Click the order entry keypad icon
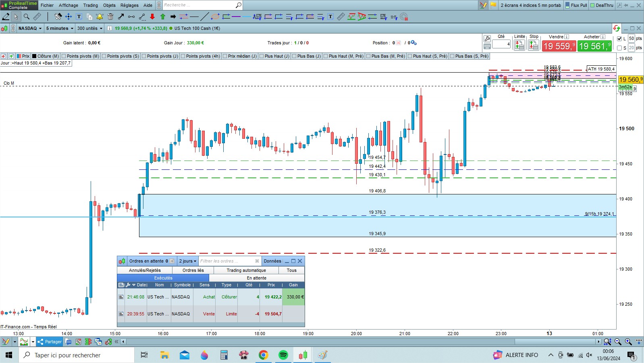The height and width of the screenshot is (363, 644). click(x=487, y=46)
